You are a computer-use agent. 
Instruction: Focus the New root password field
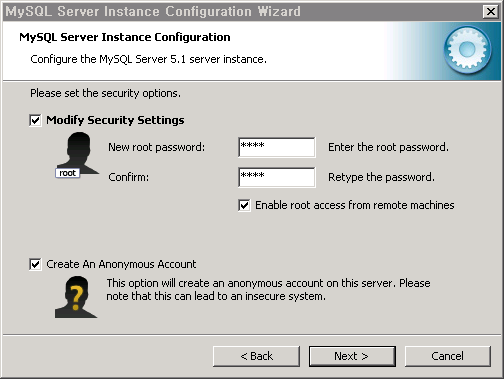tap(277, 147)
